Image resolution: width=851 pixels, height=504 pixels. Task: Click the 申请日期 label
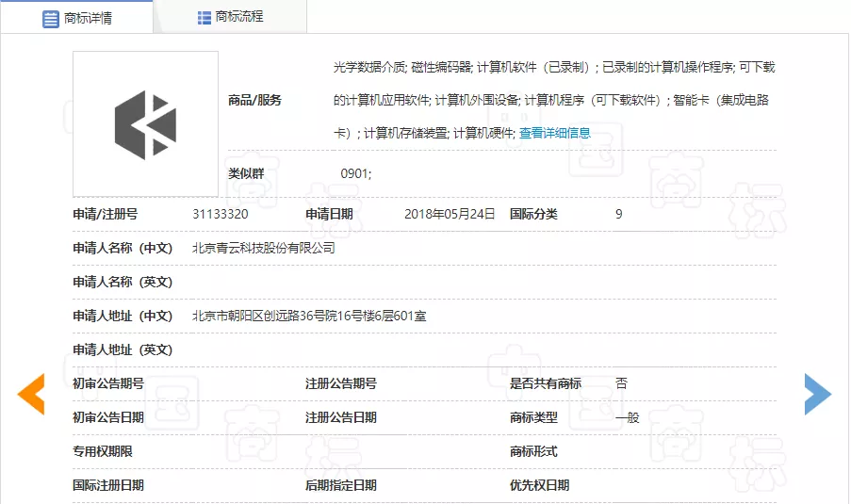[x=329, y=214]
